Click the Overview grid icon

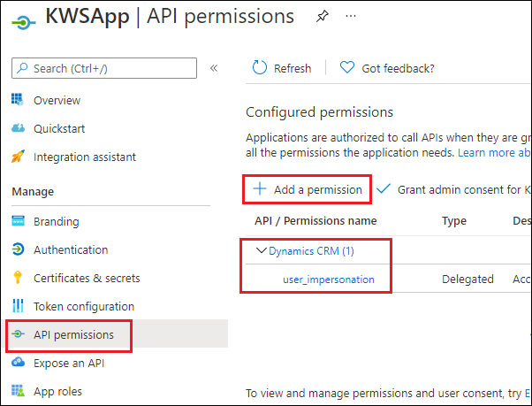pyautogui.click(x=18, y=99)
